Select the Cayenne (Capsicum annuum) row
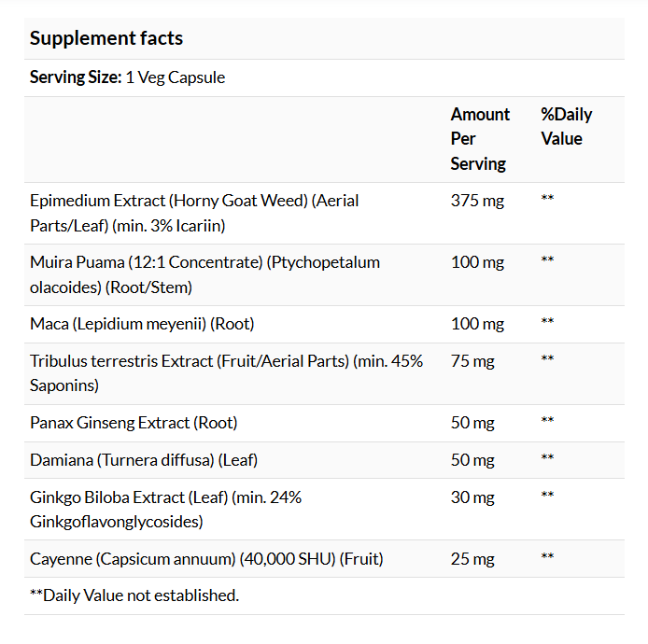Viewport: 648px width, 644px height. coord(324,559)
